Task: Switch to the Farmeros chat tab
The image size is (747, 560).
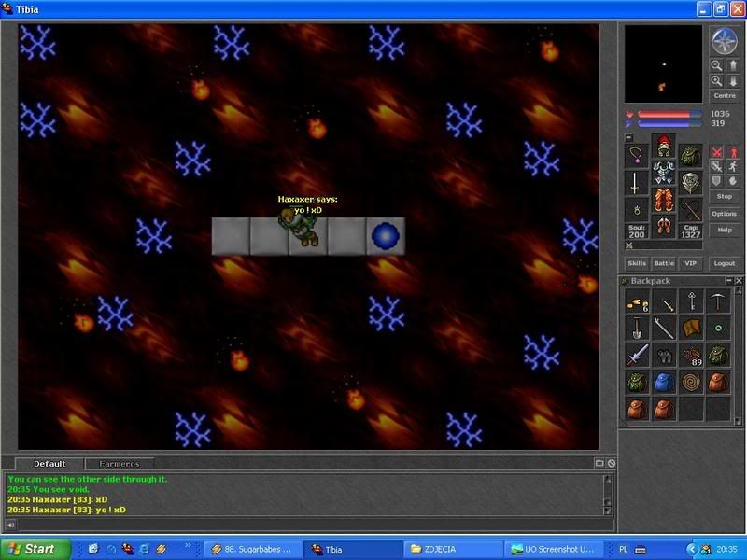Action: click(x=120, y=464)
